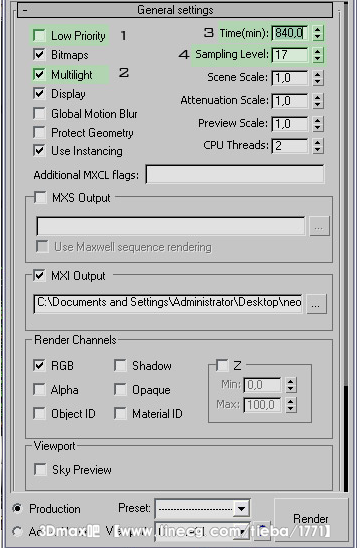Toggle the RGB render channel
This screenshot has width=360, height=548.
point(39,366)
